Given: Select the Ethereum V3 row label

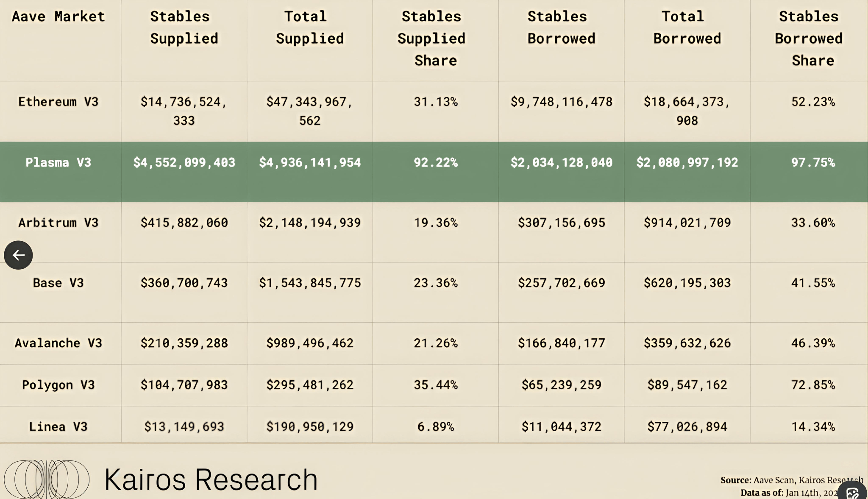Looking at the screenshot, I should [x=58, y=102].
